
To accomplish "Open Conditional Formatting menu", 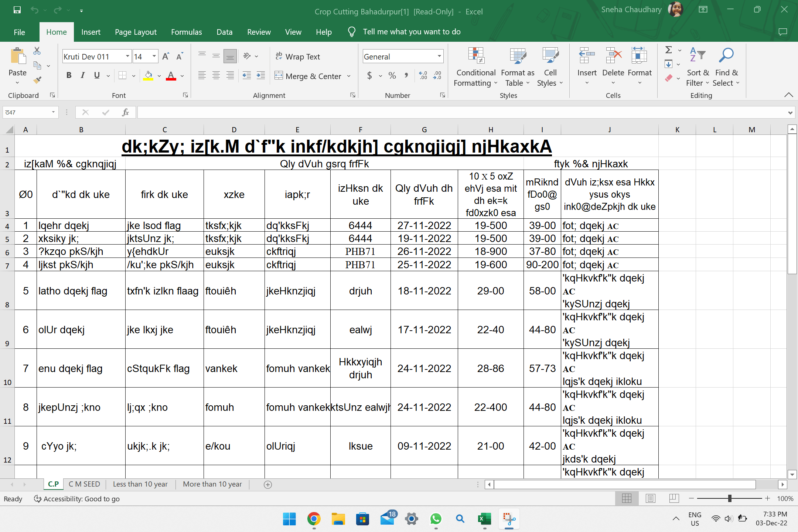I will 476,66.
